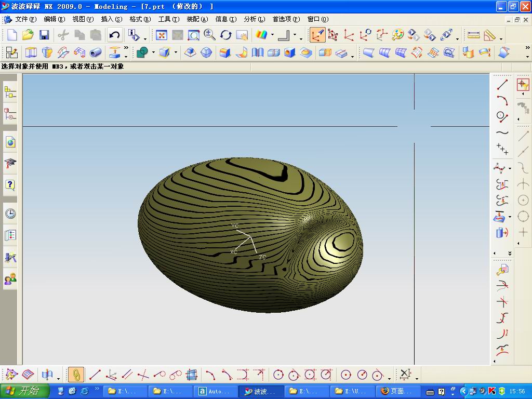
Task: Show hidden feature toolbar items via chevron
Action: click(126, 48)
